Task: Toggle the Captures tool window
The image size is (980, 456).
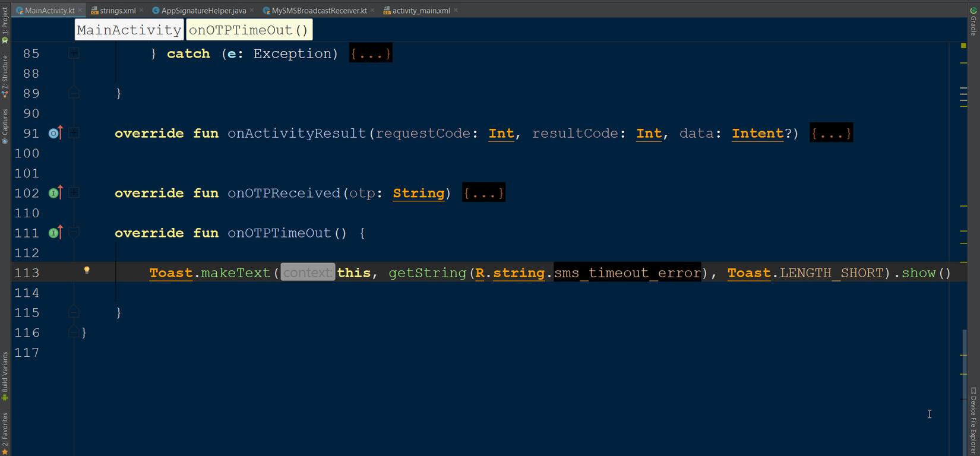Action: tap(5, 125)
